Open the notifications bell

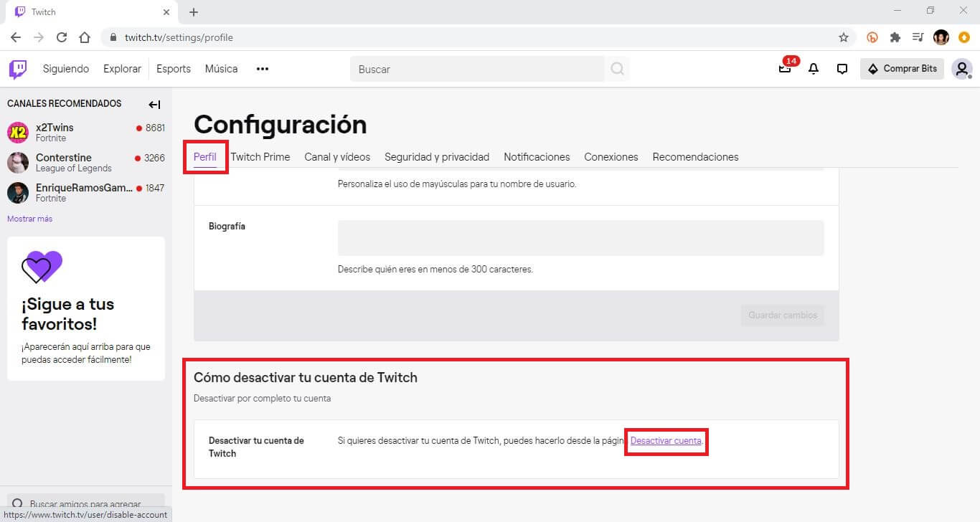coord(814,69)
